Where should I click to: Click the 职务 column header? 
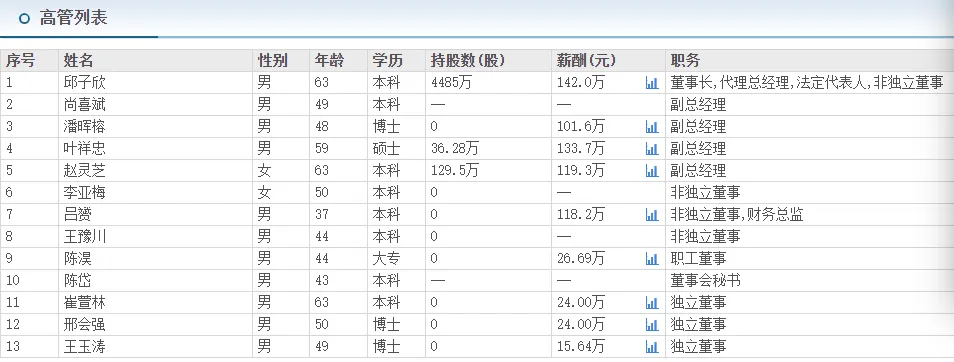[x=686, y=61]
